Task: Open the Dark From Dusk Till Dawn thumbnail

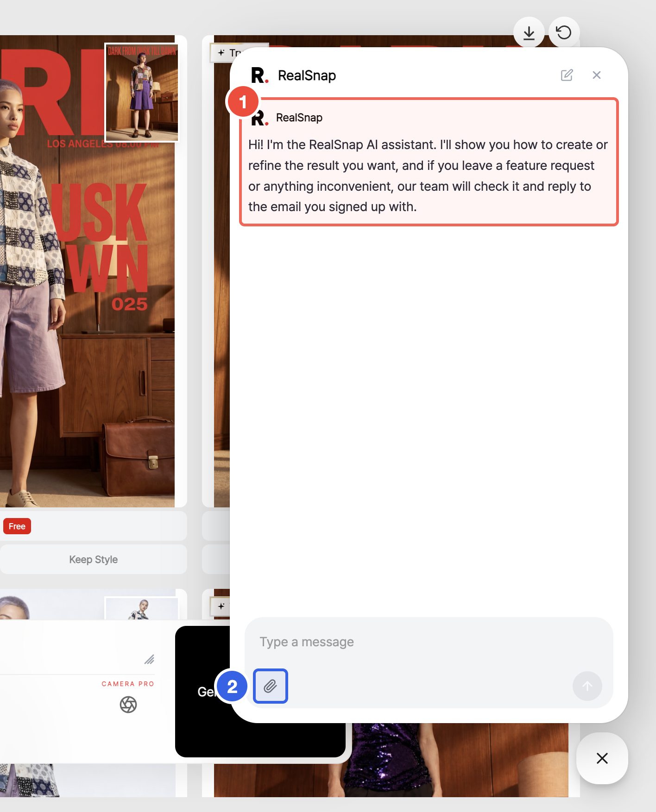Action: (x=142, y=93)
